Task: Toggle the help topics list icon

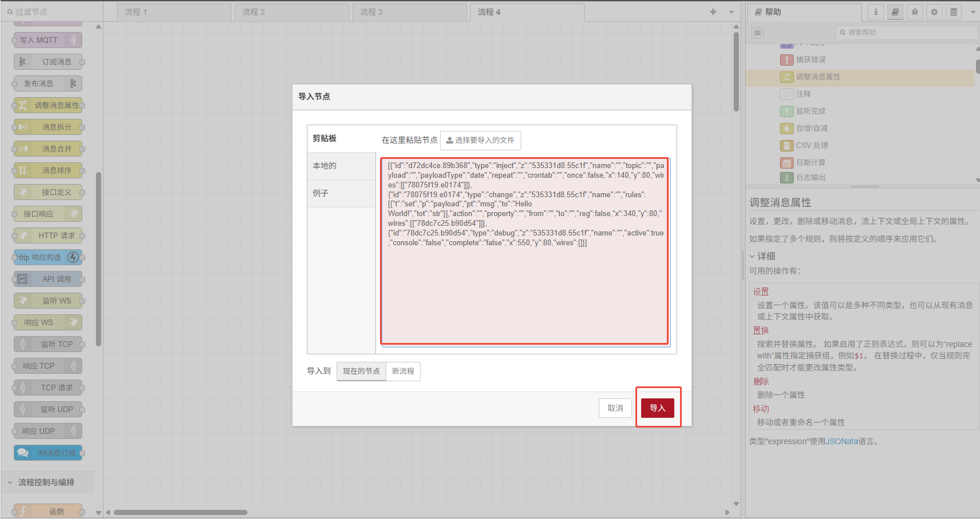Action: pos(758,33)
